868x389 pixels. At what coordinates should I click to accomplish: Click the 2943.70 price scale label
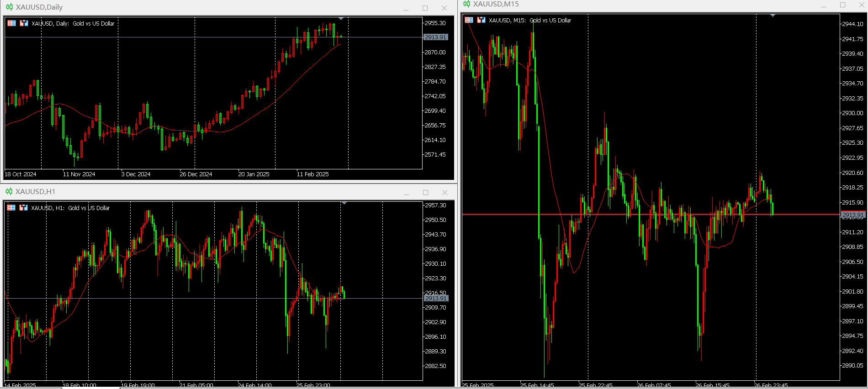(x=435, y=234)
